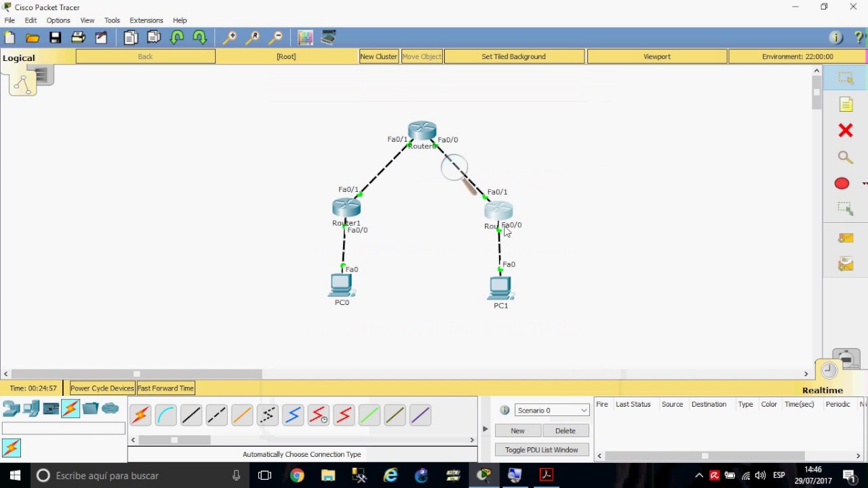
Task: Choose the red ellipse drawing tool
Action: coord(842,184)
